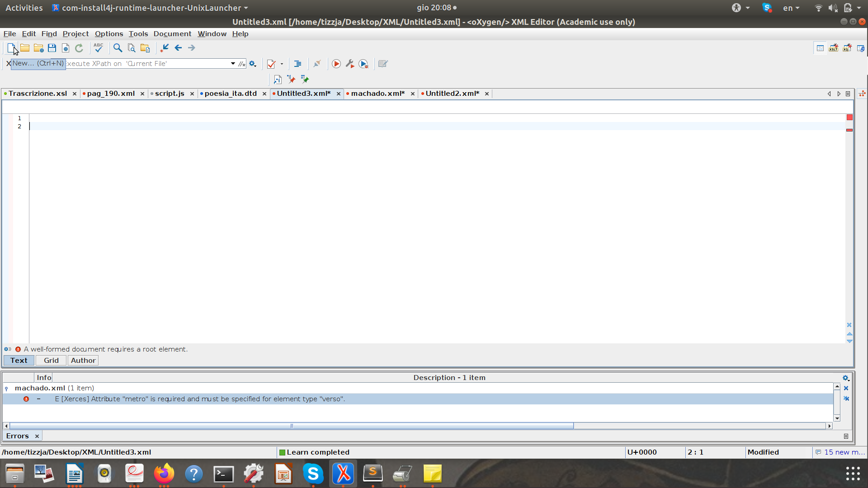This screenshot has width=868, height=488.
Task: Open the Validate button dropdown arrow
Action: point(282,64)
